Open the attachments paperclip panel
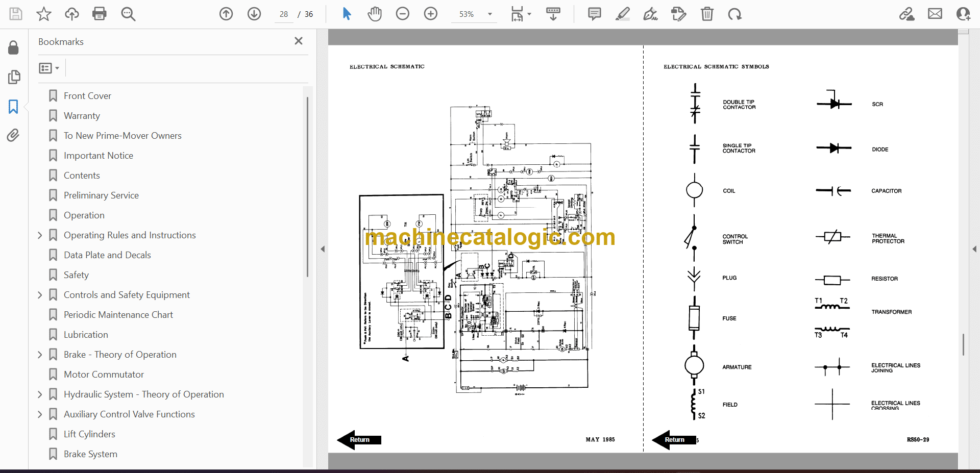This screenshot has width=980, height=473. [x=14, y=135]
